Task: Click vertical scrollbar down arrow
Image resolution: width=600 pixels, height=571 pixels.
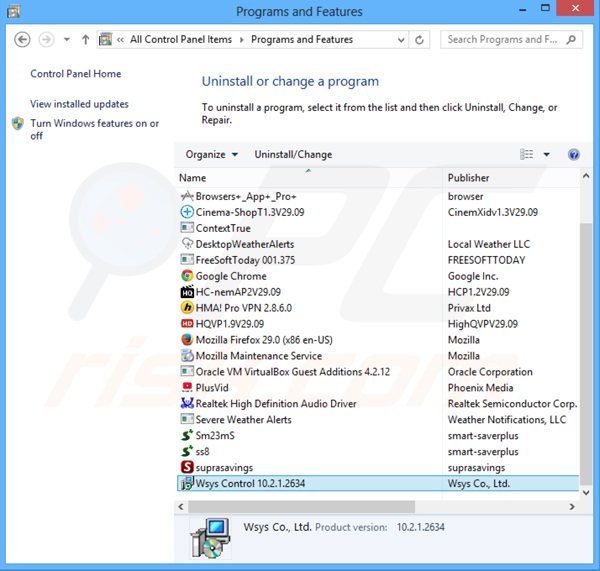Action: click(586, 493)
